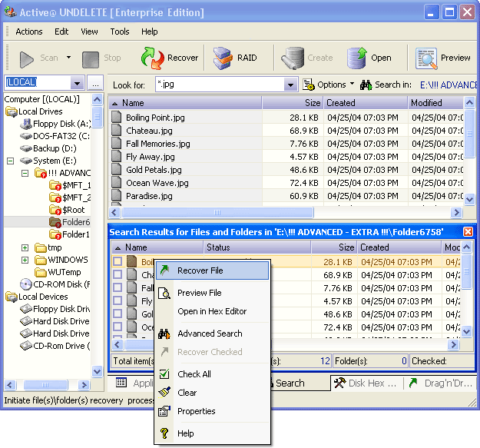This screenshot has height=448, width=480.
Task: Open the Scan dropdown arrow
Action: point(68,58)
